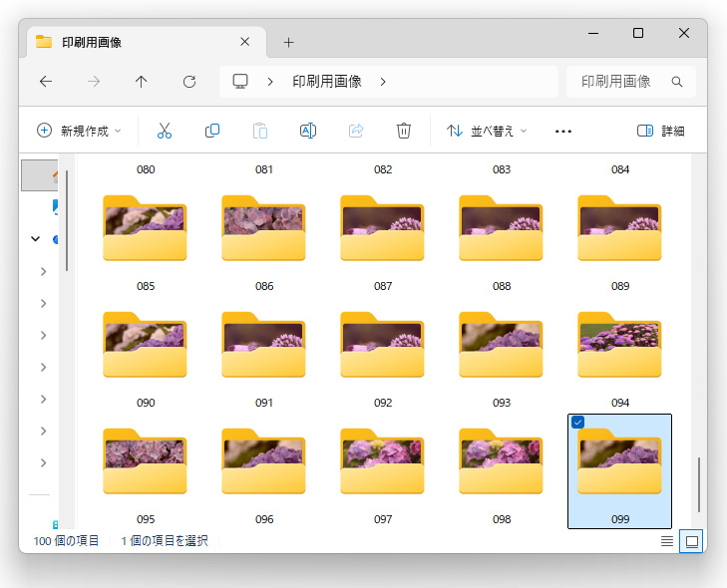Switch to large icons view in status bar
The image size is (727, 588).
691,541
